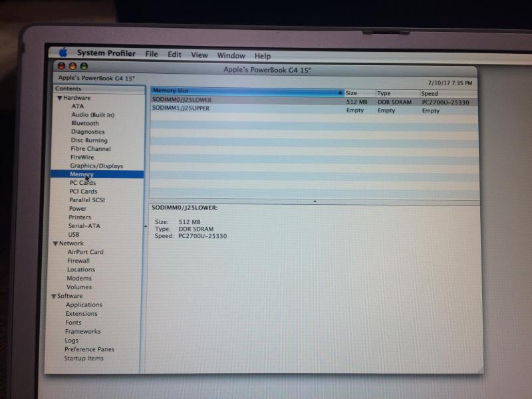
Task: Sort by the Speed column header
Action: 448,94
